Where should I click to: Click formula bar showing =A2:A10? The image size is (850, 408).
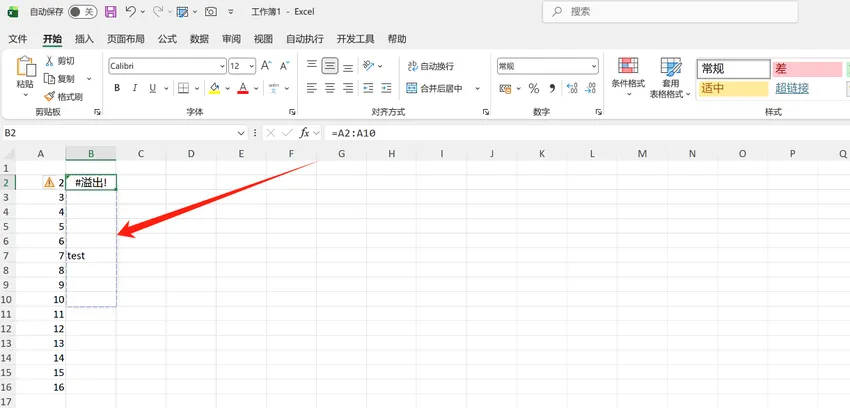(x=585, y=133)
